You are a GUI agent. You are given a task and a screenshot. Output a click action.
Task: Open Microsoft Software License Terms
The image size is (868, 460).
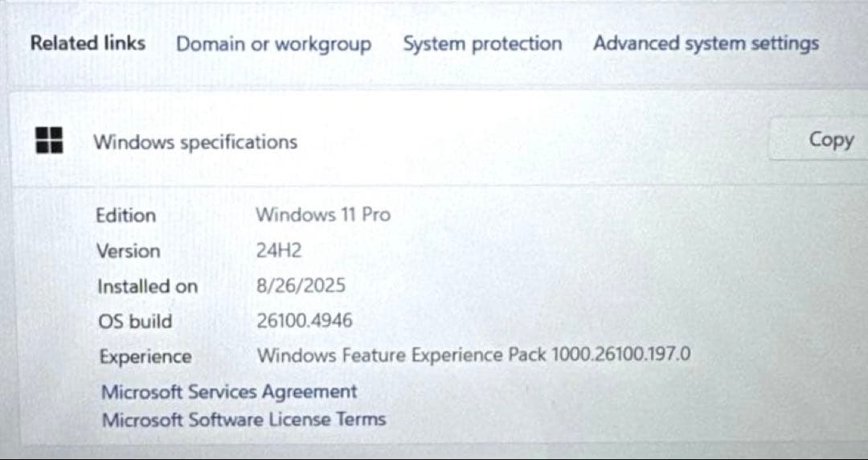click(x=243, y=420)
